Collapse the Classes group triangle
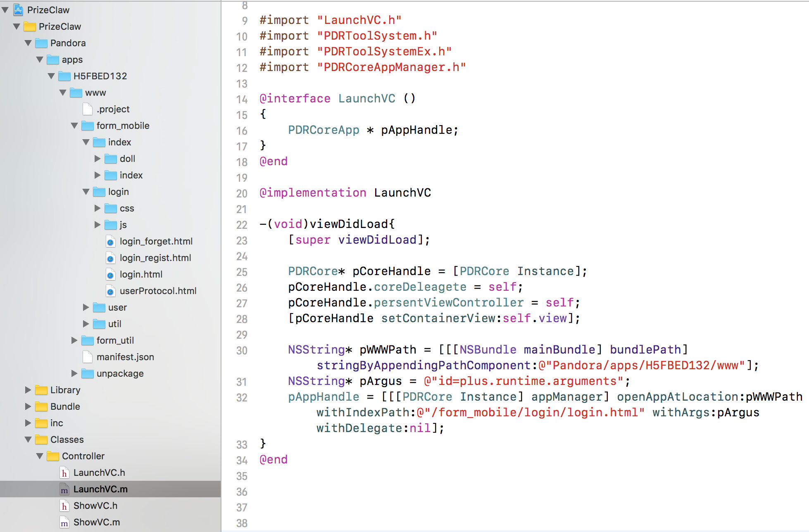 tap(28, 439)
